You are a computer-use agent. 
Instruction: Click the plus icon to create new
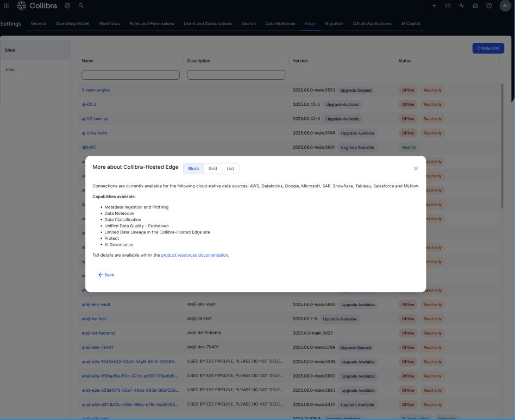point(434,5)
